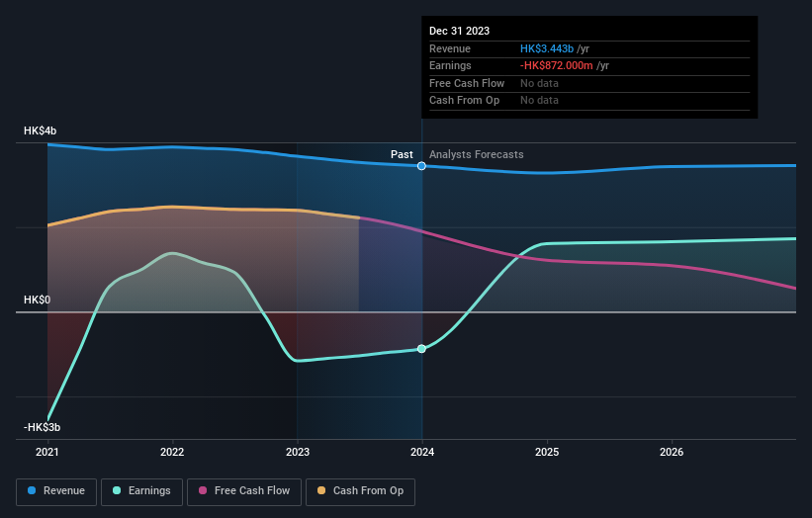This screenshot has width=812, height=518.
Task: Click the teal Earnings data point at 2024
Action: (x=421, y=349)
